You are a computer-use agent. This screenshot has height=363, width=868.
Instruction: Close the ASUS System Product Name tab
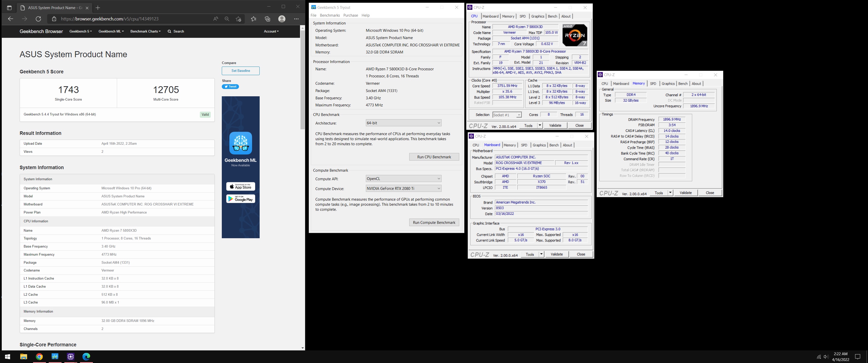tap(87, 8)
